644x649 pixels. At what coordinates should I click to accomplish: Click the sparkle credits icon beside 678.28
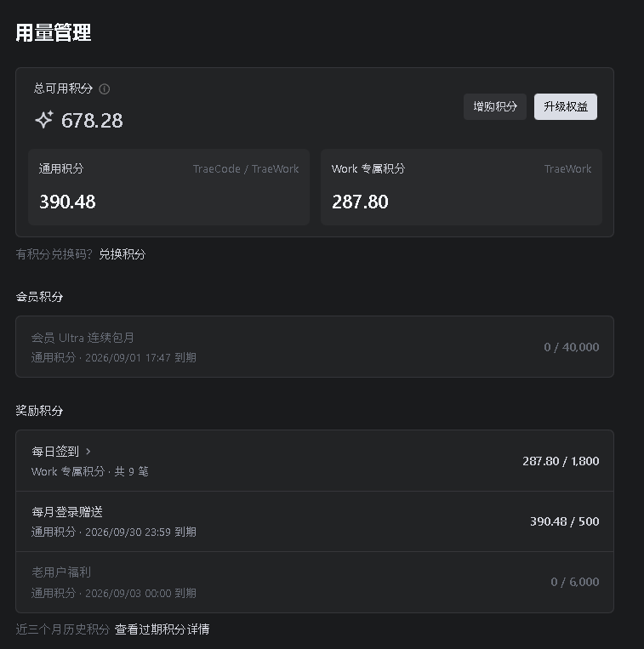(44, 120)
